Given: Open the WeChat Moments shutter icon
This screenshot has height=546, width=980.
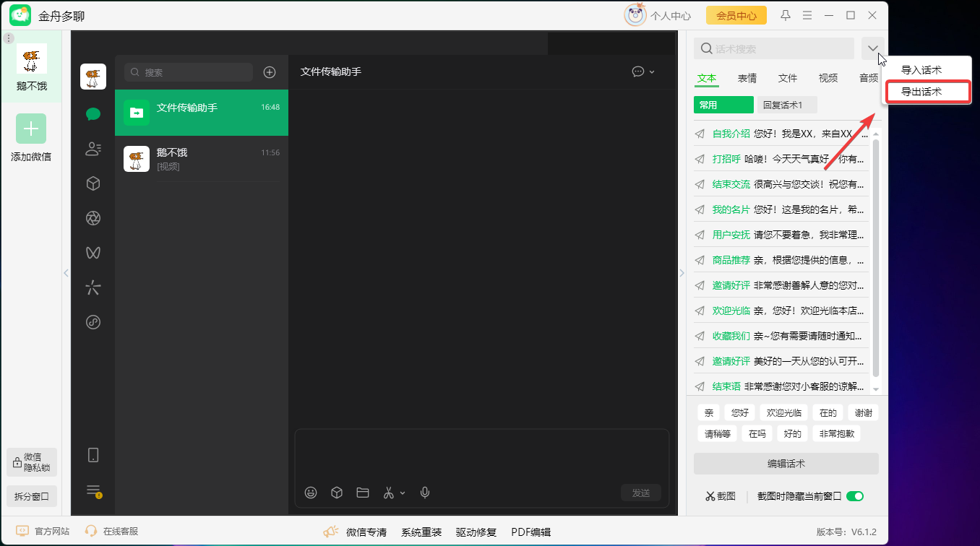Looking at the screenshot, I should 93,218.
